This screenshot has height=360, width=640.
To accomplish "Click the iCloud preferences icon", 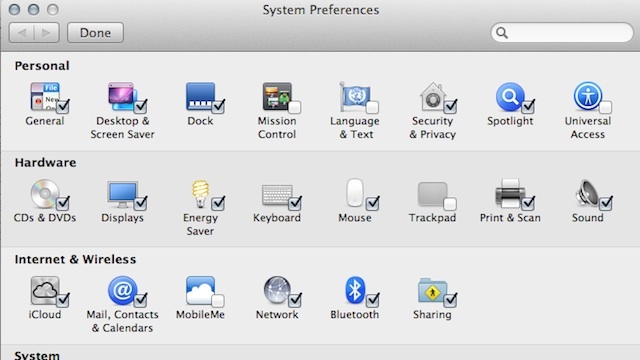I will coord(45,290).
